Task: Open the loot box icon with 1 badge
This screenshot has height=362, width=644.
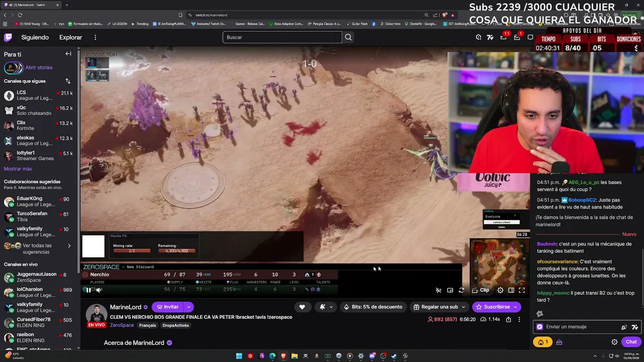Action: point(517,37)
